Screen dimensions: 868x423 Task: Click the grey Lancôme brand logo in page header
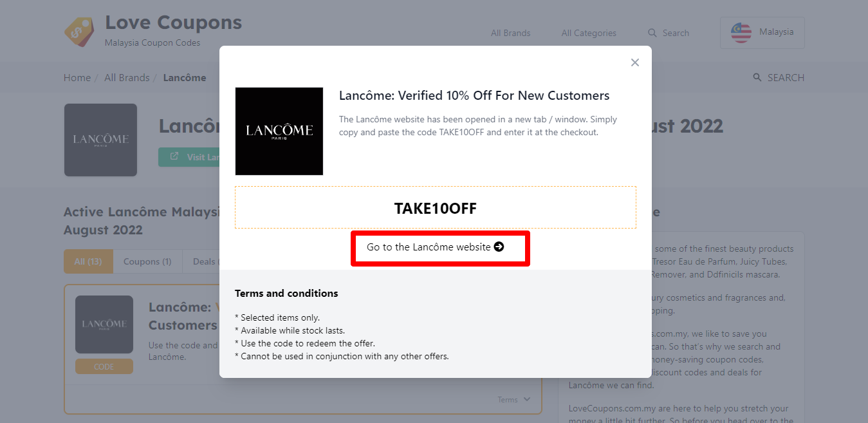tap(100, 140)
